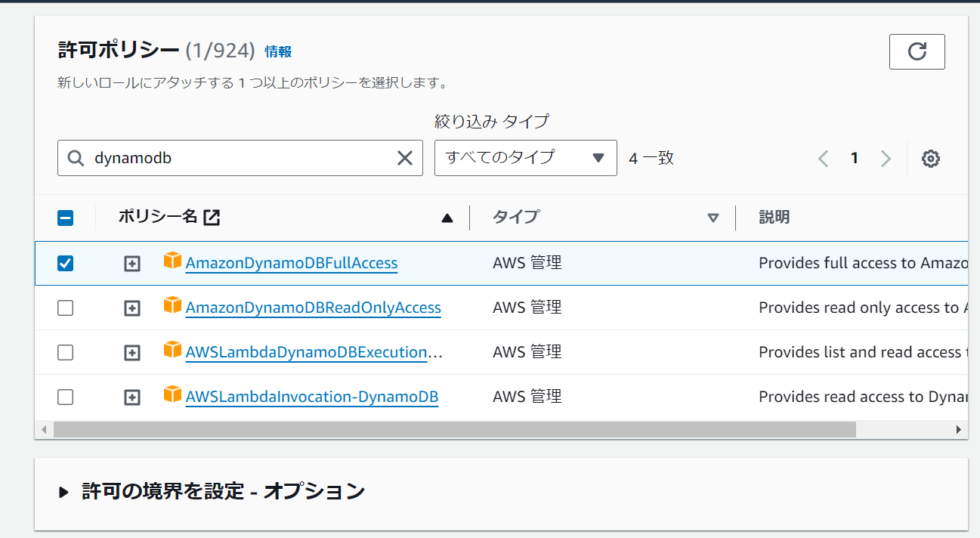Click 'Provides list and read access' description
The image size is (980, 538).
click(863, 352)
